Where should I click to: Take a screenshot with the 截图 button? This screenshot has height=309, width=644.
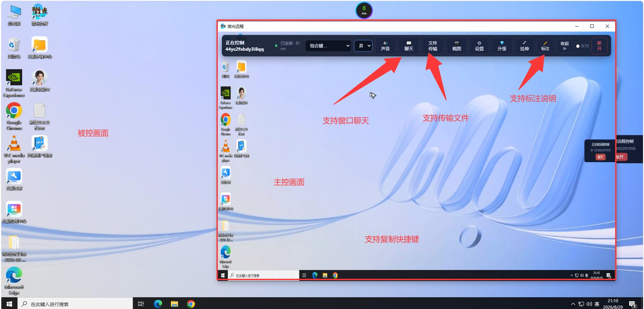pyautogui.click(x=456, y=46)
